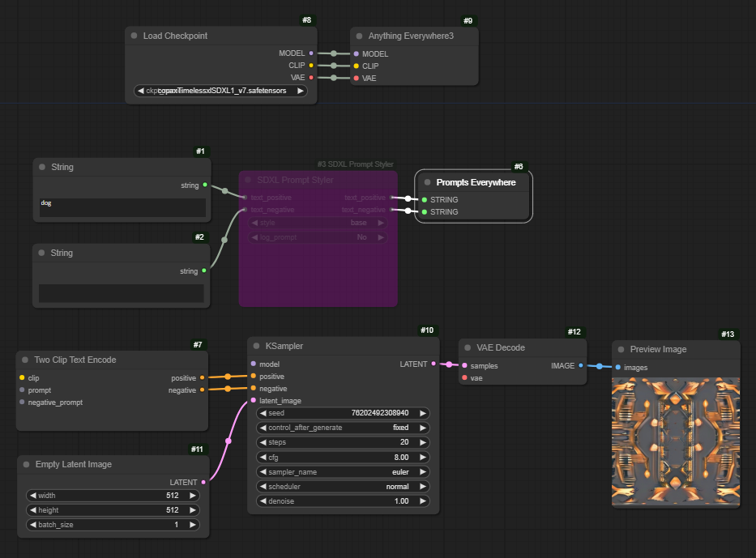This screenshot has width=756, height=558.
Task: Change sampler_name using its right arrow
Action: point(422,471)
